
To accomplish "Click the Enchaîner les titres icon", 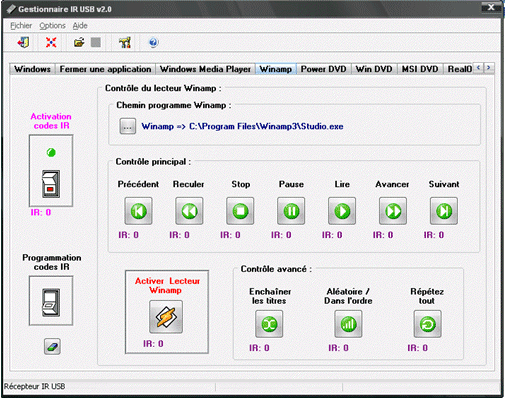I will pos(269,324).
